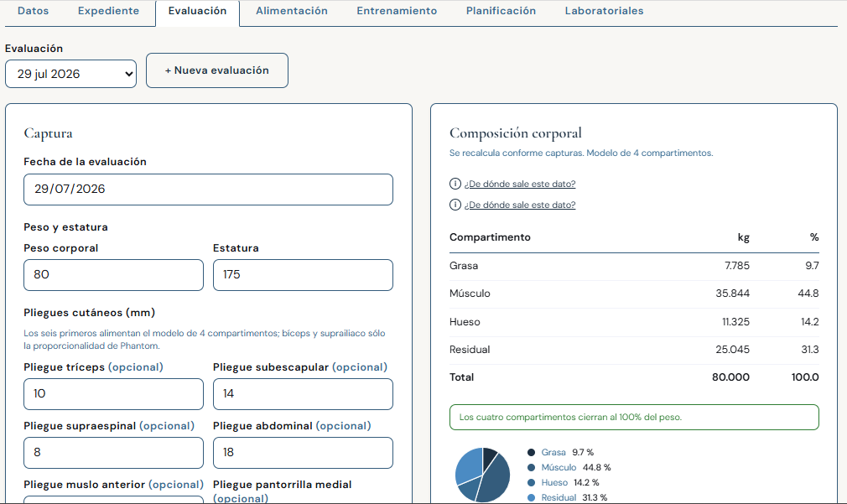
Task: Click the + Nueva evaluación button
Action: pos(217,70)
